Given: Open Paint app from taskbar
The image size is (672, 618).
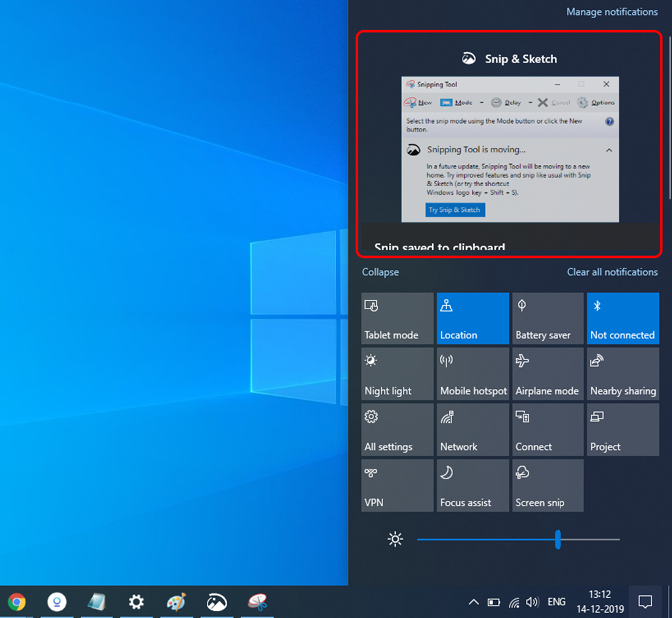Looking at the screenshot, I should 176,602.
